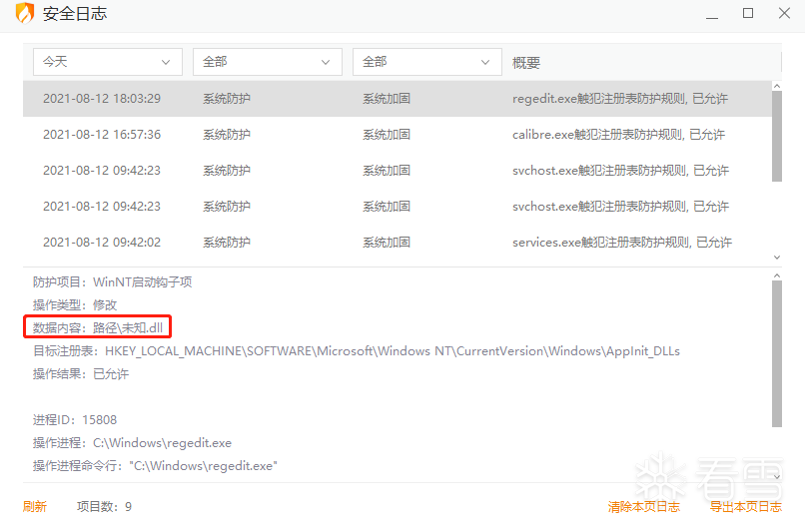The image size is (805, 532).
Task: Click the 概要 column header
Action: coord(526,63)
